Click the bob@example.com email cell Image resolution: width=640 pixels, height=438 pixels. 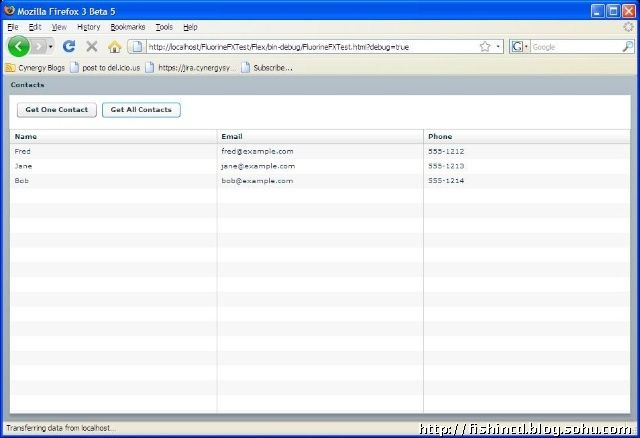pos(320,181)
